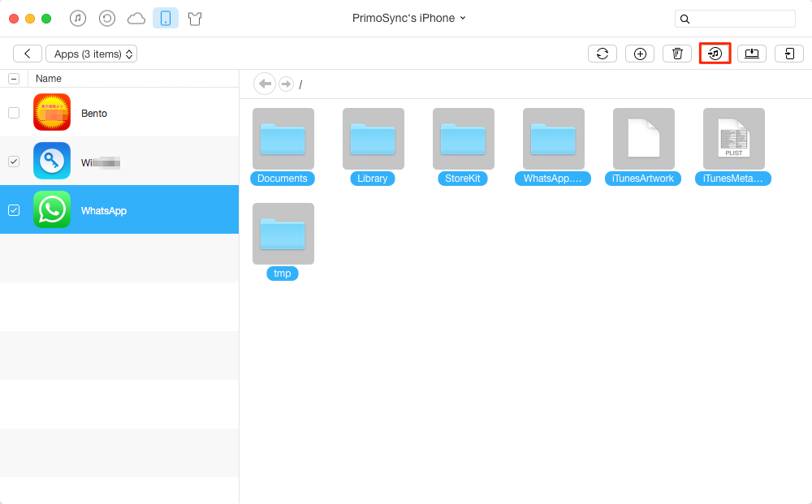Viewport: 812px width, 504px height.
Task: Click the Delete trash toolbar button
Action: [x=677, y=54]
